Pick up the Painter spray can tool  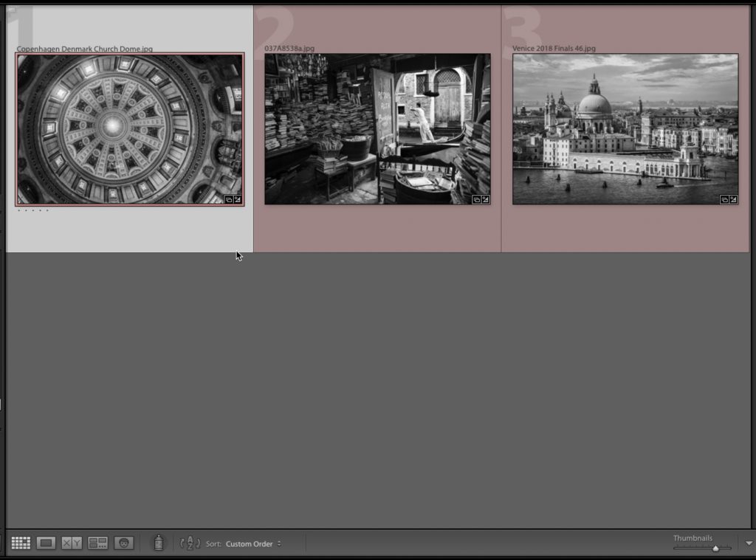pyautogui.click(x=159, y=542)
